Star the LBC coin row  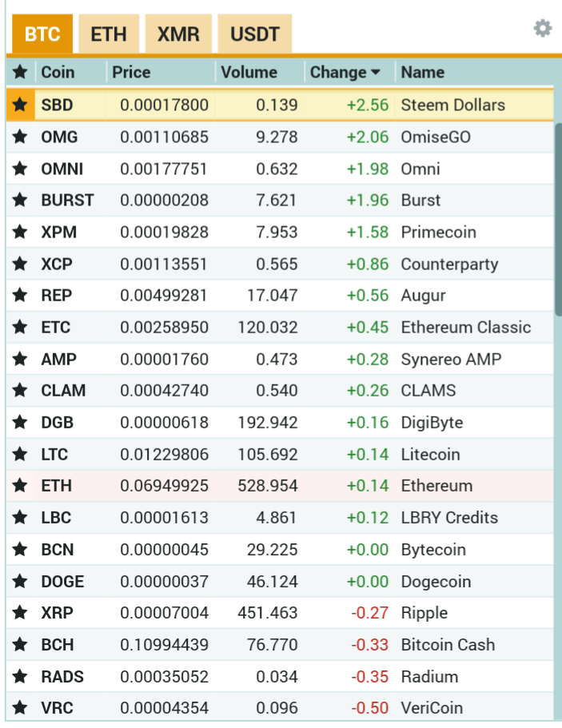20,517
